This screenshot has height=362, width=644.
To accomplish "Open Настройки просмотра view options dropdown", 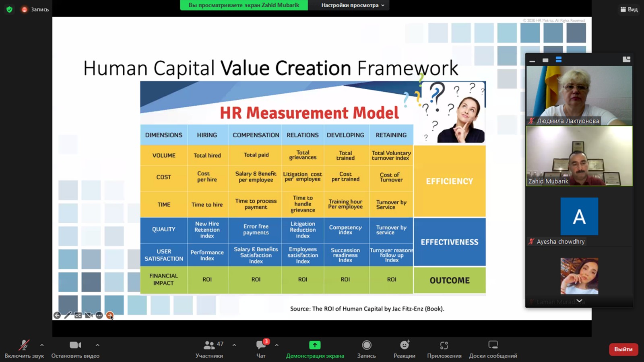I will pyautogui.click(x=353, y=5).
